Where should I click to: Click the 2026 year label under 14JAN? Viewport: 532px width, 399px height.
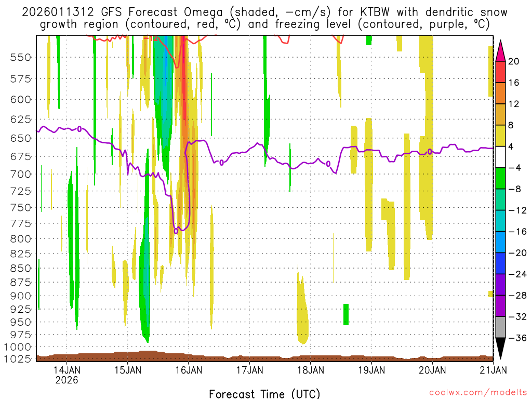(x=67, y=380)
